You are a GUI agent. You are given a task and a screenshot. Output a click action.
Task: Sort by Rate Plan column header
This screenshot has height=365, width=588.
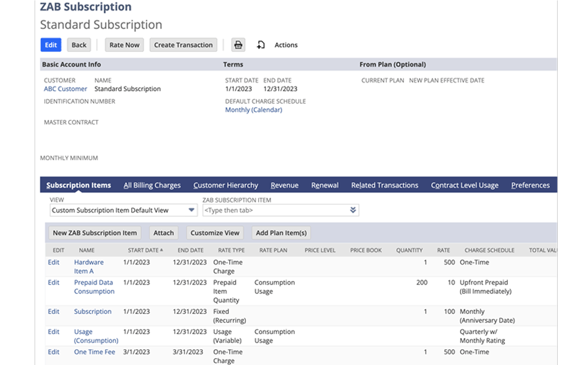coord(273,250)
